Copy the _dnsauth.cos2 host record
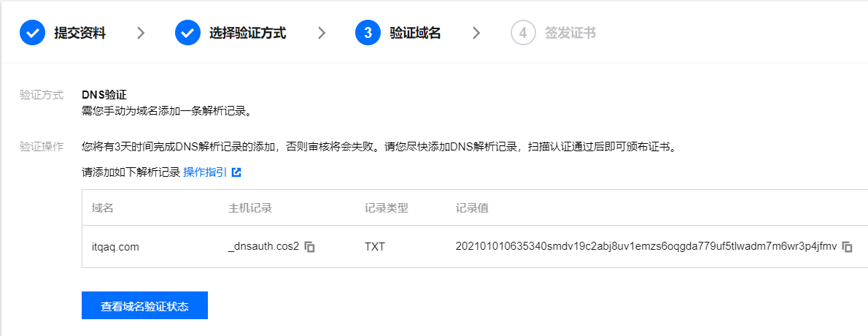This screenshot has height=336, width=868. tap(311, 247)
